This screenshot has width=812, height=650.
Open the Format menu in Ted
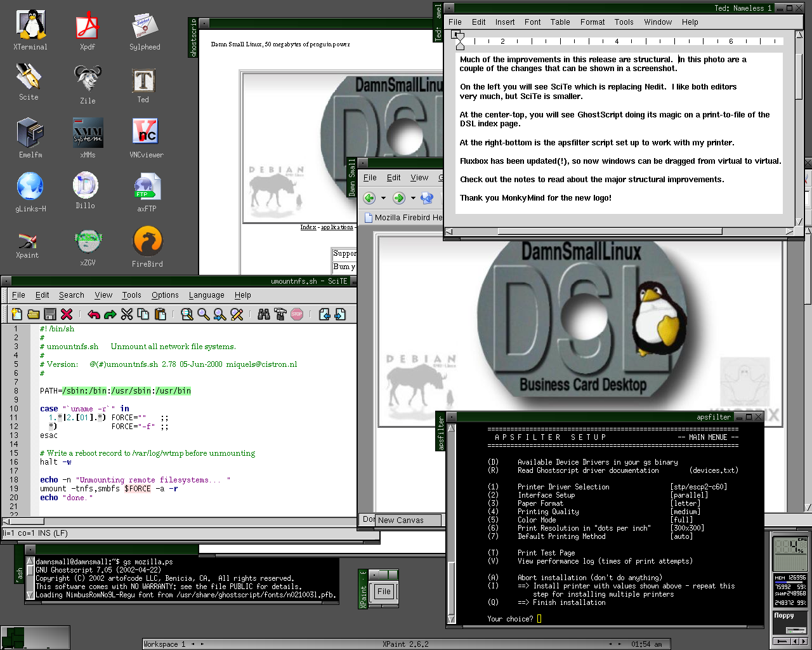(x=593, y=22)
